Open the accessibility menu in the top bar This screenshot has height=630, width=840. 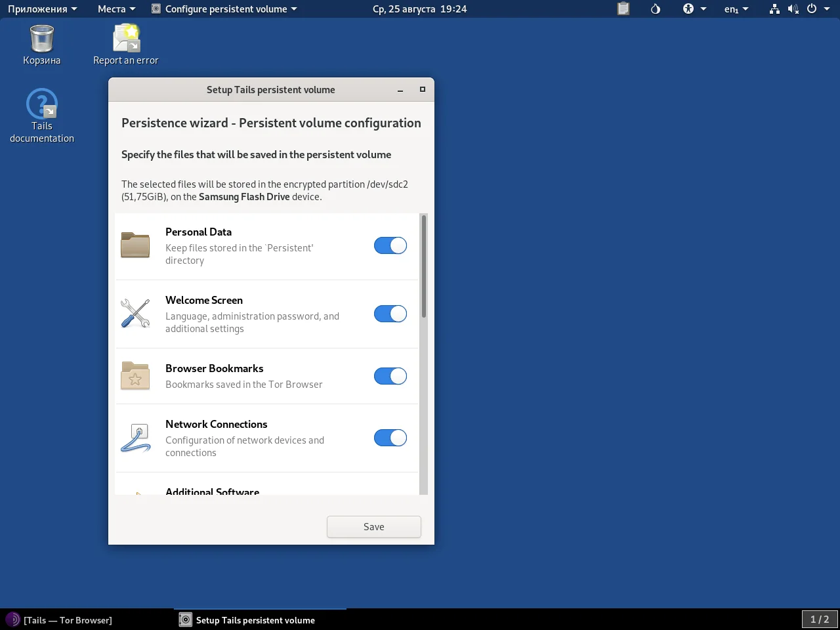click(694, 9)
